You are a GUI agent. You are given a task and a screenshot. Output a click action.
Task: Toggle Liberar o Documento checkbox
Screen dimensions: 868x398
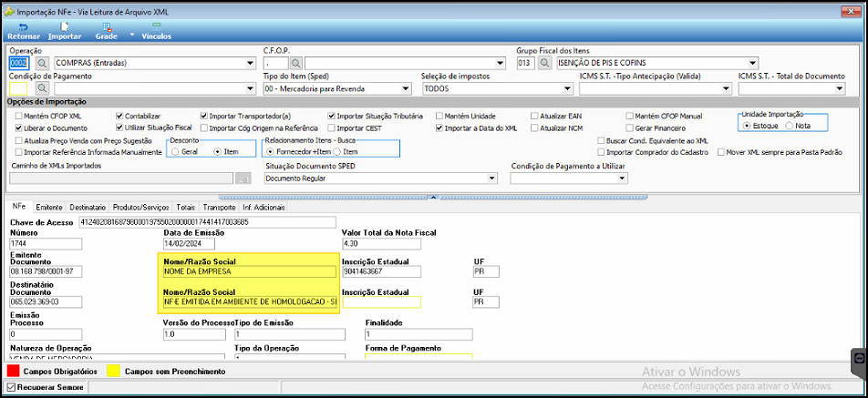(19, 128)
